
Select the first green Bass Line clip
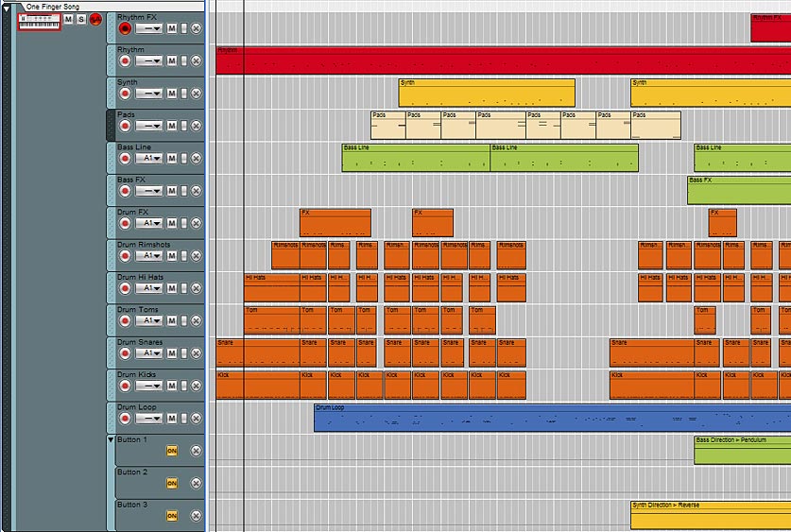tap(416, 158)
